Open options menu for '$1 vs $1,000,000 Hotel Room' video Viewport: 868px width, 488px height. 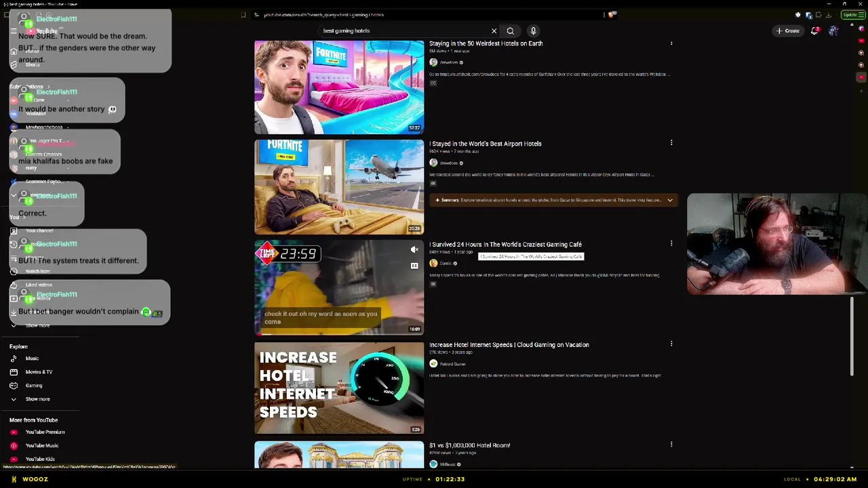tap(671, 445)
